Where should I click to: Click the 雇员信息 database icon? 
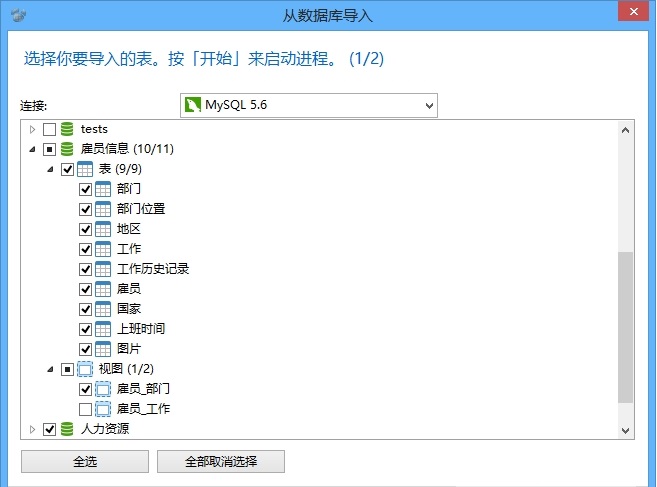67,149
